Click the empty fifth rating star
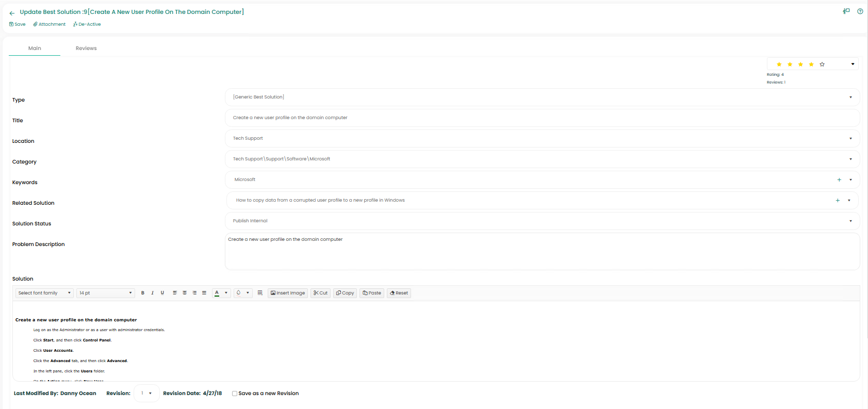868x409 pixels. click(x=822, y=64)
